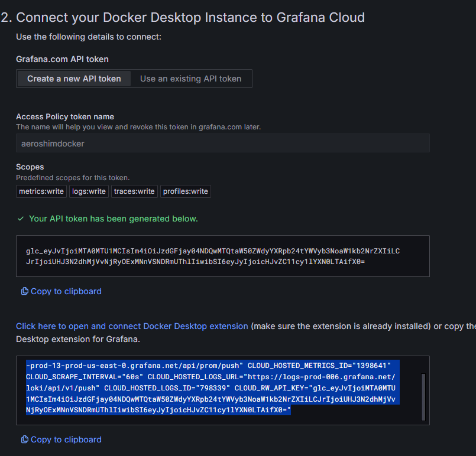Copy the API token to clipboard link

pos(66,291)
